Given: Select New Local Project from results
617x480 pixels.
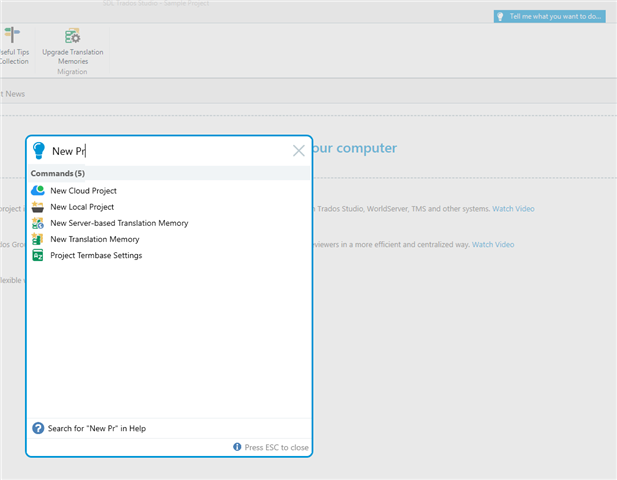Looking at the screenshot, I should pos(82,207).
